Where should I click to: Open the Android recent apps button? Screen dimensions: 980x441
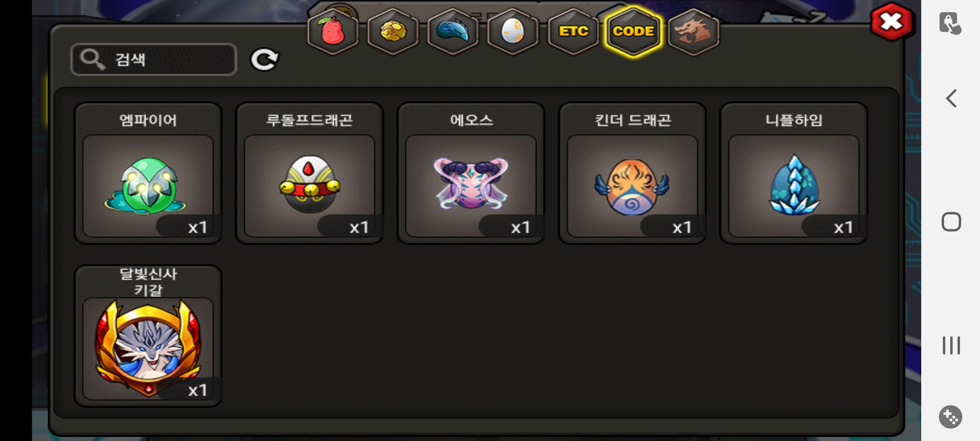pyautogui.click(x=951, y=345)
